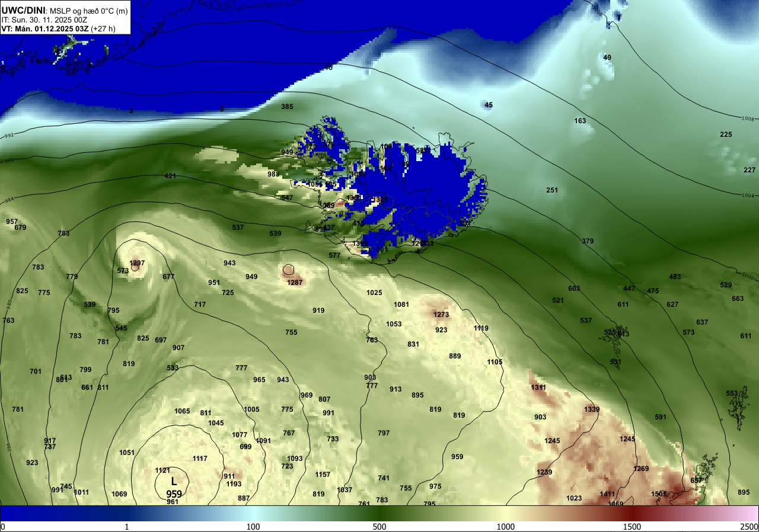Click the map value 1311
The height and width of the screenshot is (532, 759).
pyautogui.click(x=538, y=387)
